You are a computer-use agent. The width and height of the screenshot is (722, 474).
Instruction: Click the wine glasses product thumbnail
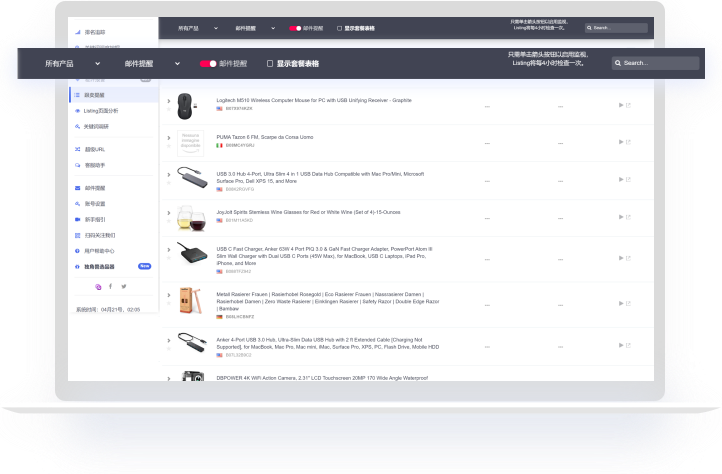192,218
